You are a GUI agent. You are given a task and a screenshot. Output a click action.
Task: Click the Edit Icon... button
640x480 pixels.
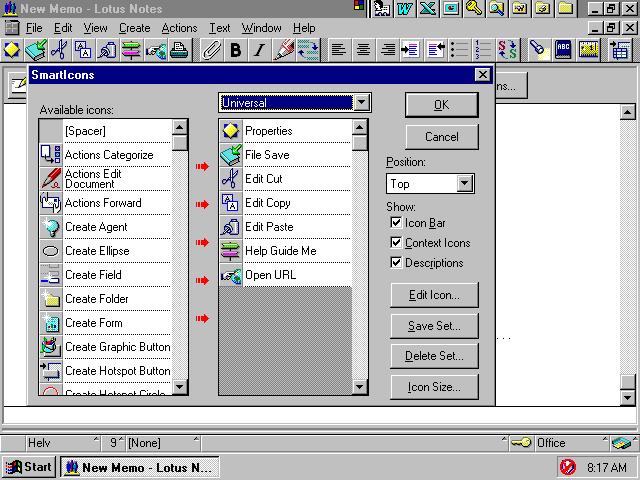(x=434, y=295)
